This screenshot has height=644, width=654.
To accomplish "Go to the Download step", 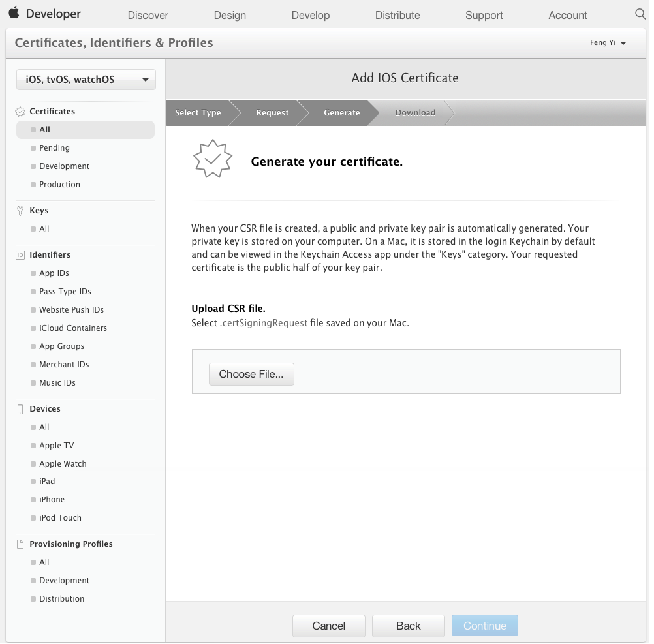I will pyautogui.click(x=415, y=112).
